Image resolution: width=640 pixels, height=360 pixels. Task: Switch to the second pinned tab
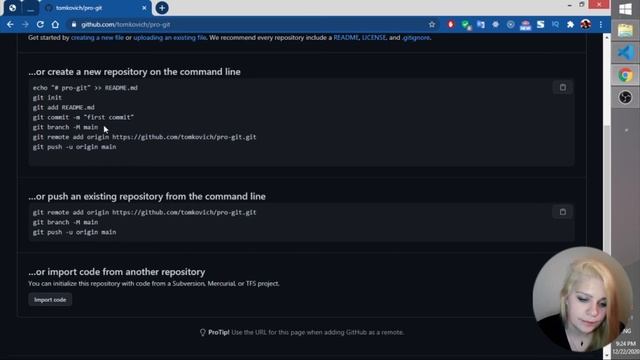30,8
